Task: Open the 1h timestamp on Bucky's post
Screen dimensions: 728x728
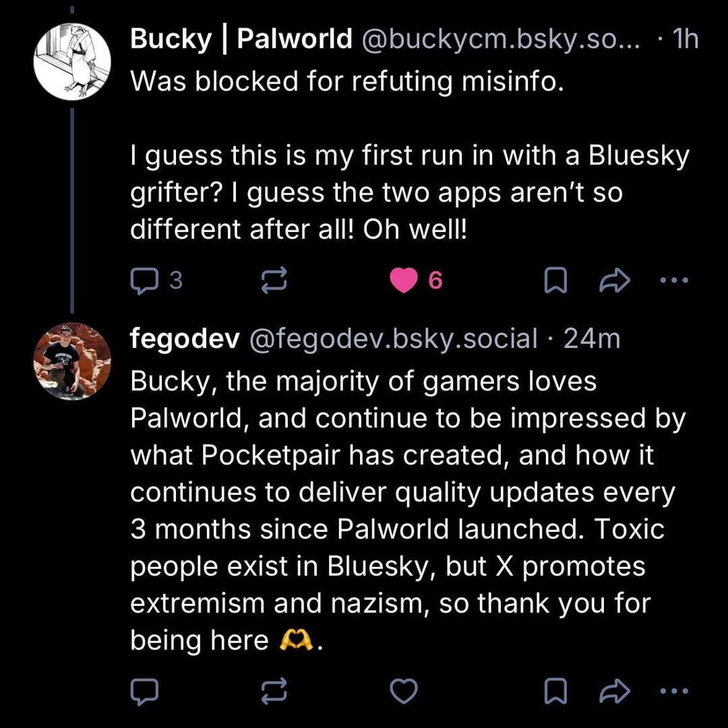Action: tap(686, 40)
